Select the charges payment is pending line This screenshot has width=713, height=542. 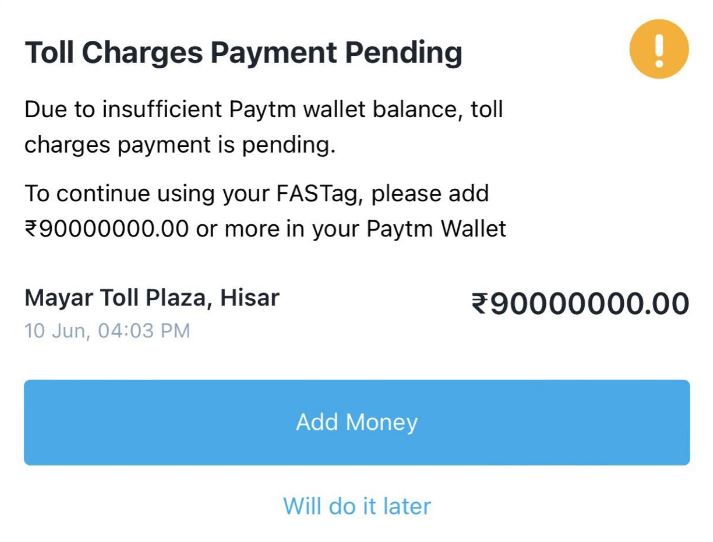[x=180, y=146]
